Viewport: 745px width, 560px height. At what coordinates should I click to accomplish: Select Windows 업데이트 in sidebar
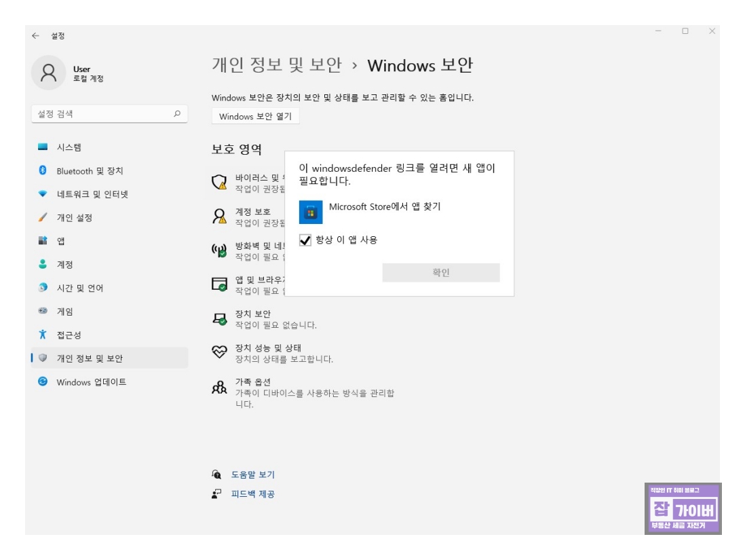[x=110, y=381]
